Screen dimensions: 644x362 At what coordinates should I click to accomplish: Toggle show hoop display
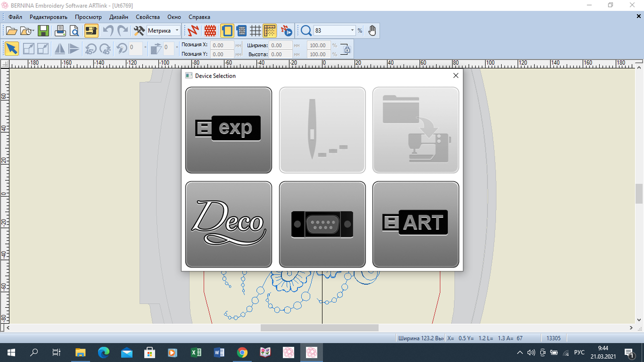pyautogui.click(x=227, y=31)
